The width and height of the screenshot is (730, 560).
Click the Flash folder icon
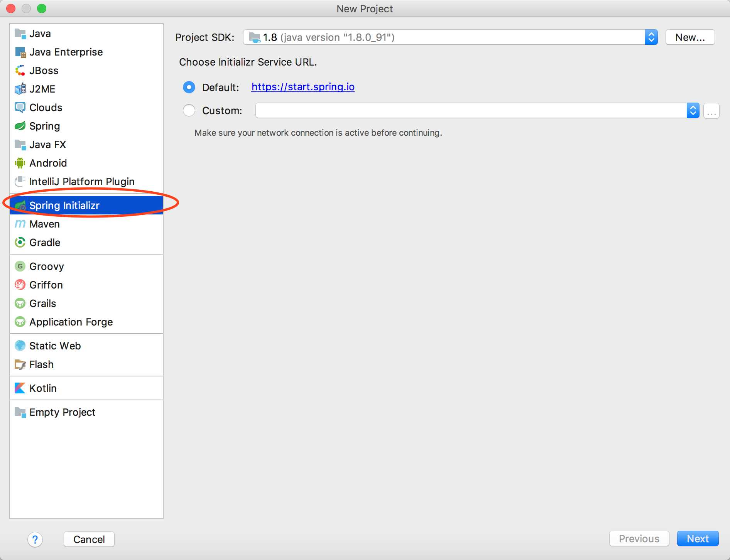point(20,364)
